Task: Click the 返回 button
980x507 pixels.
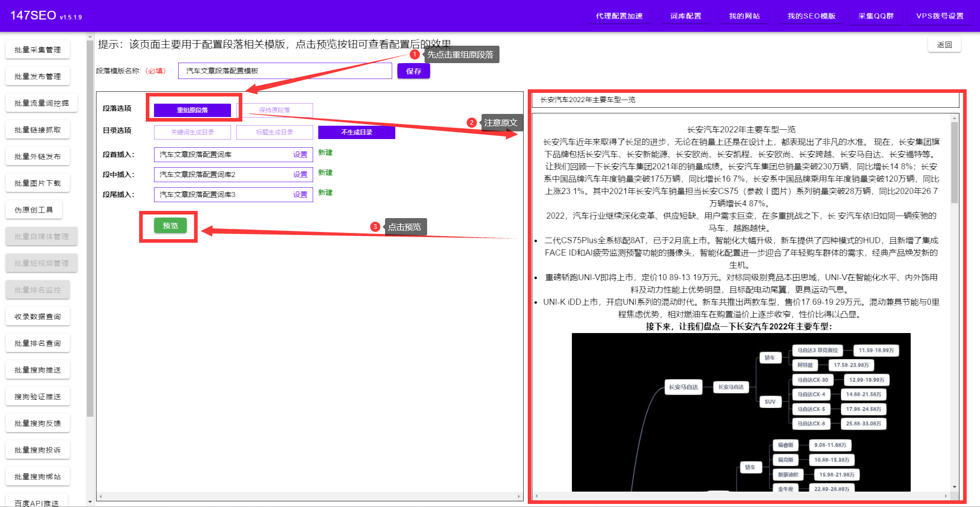Action: (x=945, y=45)
